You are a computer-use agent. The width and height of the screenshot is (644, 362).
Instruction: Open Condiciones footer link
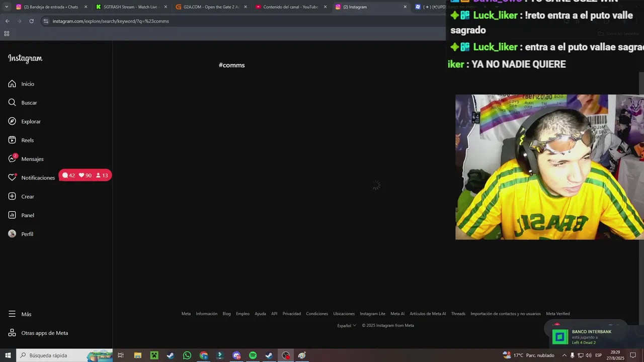pyautogui.click(x=317, y=314)
